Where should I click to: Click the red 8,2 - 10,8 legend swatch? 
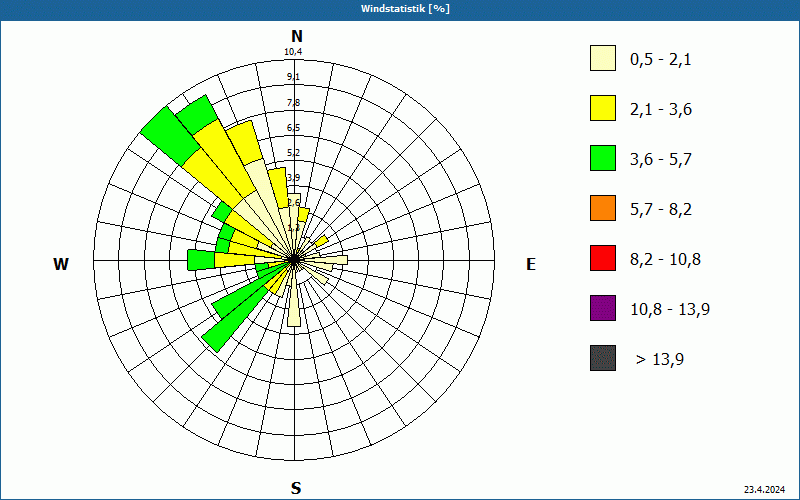click(x=603, y=258)
